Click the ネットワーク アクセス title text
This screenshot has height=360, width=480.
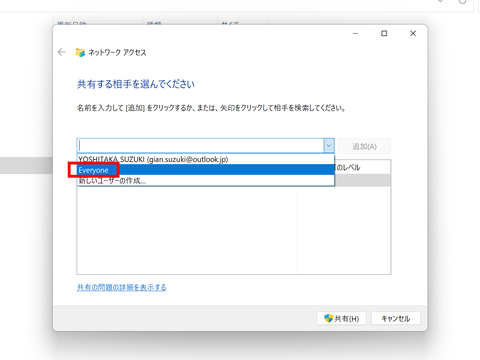point(117,53)
